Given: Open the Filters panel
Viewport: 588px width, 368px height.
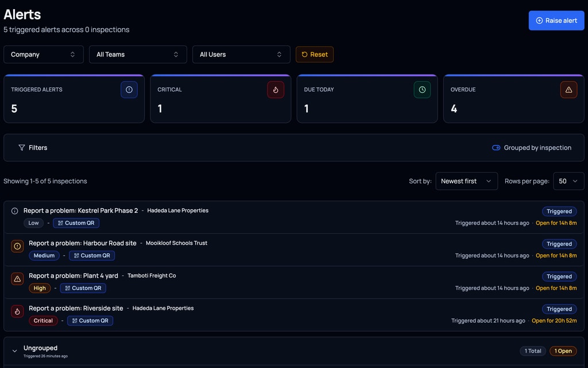Looking at the screenshot, I should click(x=33, y=148).
